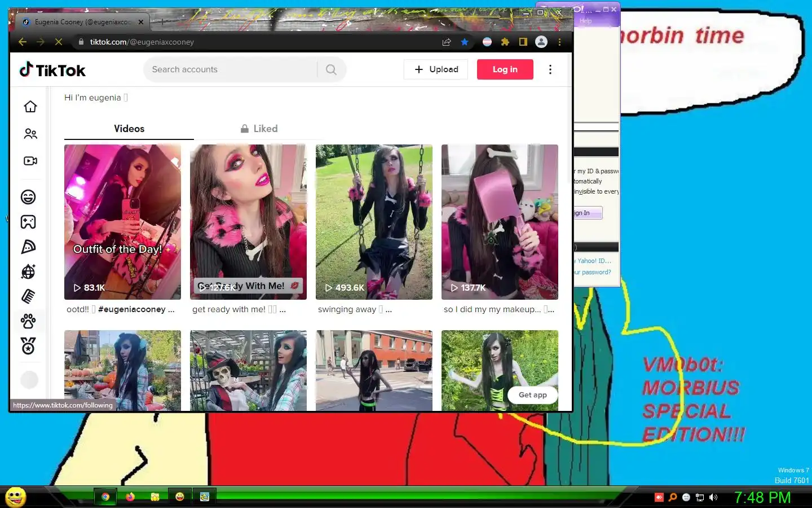Click the tiktok.com address bar URL

(142, 42)
